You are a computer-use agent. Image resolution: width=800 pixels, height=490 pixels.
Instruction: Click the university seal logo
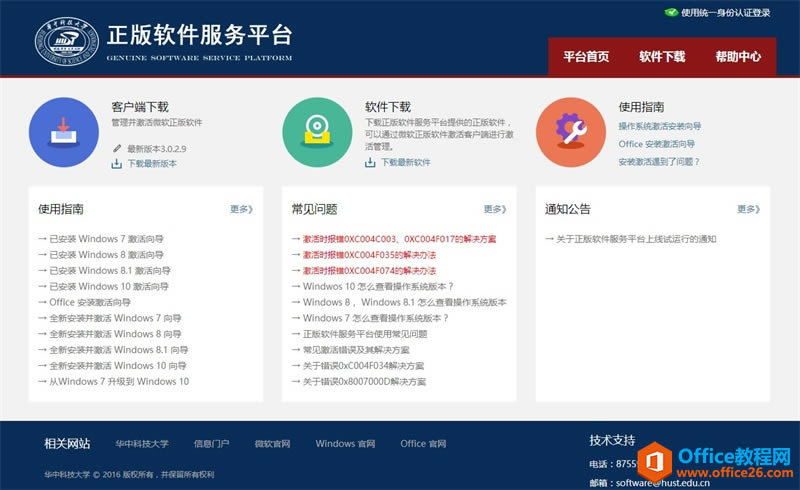[66, 41]
